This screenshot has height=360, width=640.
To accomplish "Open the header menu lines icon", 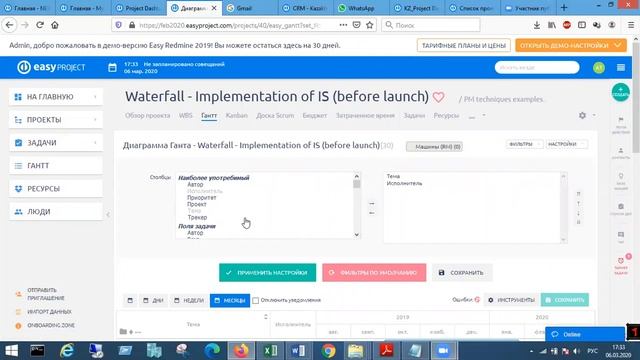I will pos(621,68).
